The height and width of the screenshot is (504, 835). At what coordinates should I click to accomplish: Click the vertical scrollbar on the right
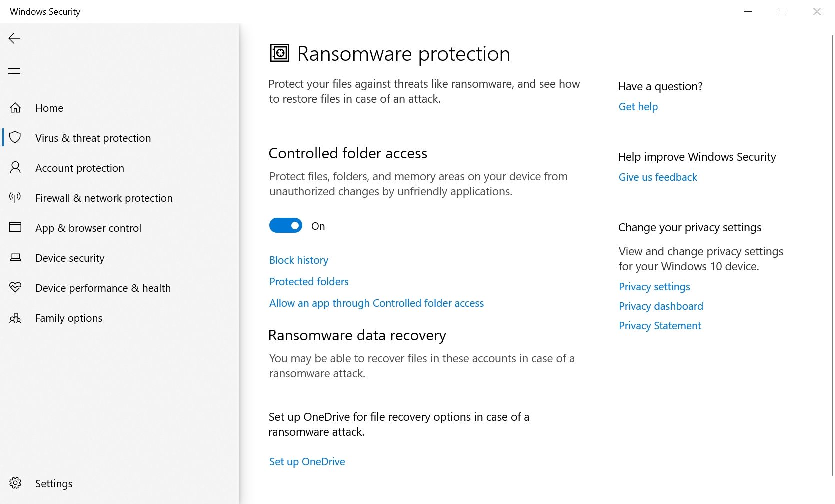(x=832, y=250)
